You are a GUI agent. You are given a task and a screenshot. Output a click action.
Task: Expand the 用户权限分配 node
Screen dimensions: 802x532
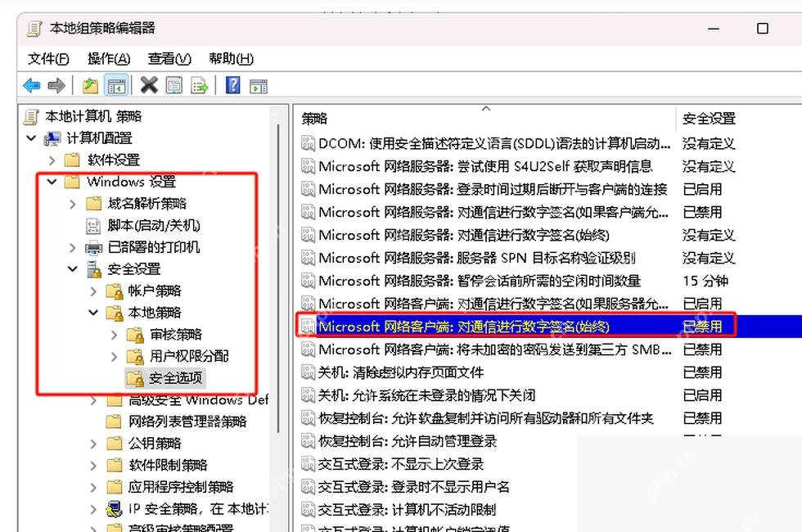[114, 357]
